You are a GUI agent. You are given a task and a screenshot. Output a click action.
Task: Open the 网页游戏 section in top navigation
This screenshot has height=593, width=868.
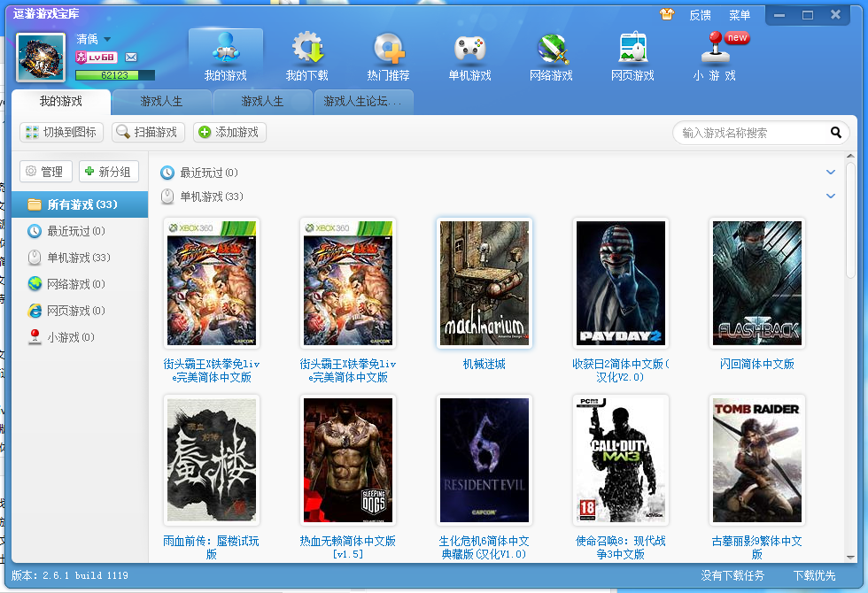click(632, 57)
